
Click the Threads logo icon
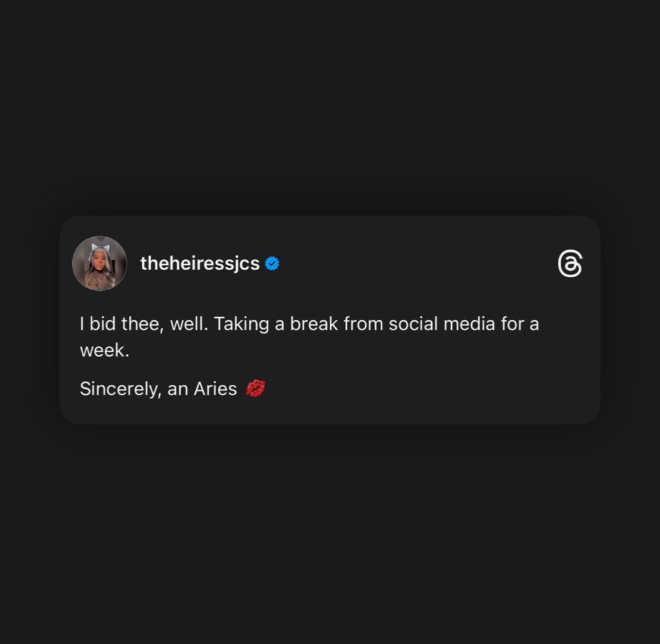click(570, 264)
